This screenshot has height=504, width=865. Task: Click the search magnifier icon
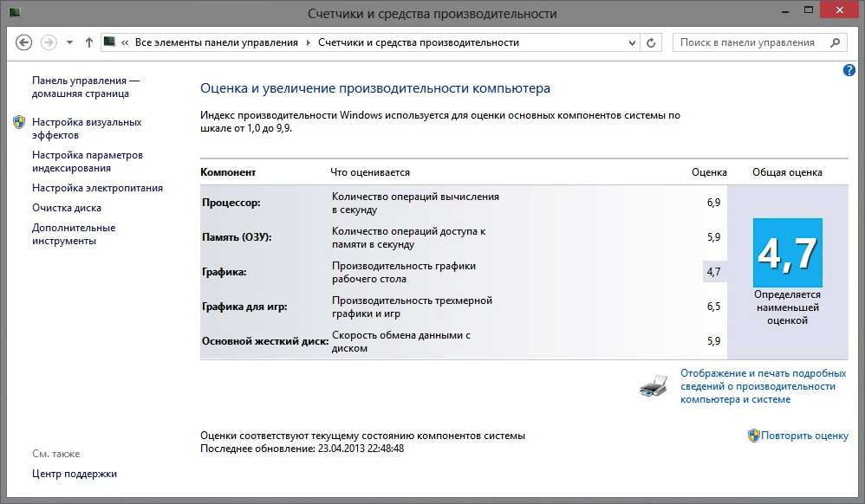click(836, 42)
